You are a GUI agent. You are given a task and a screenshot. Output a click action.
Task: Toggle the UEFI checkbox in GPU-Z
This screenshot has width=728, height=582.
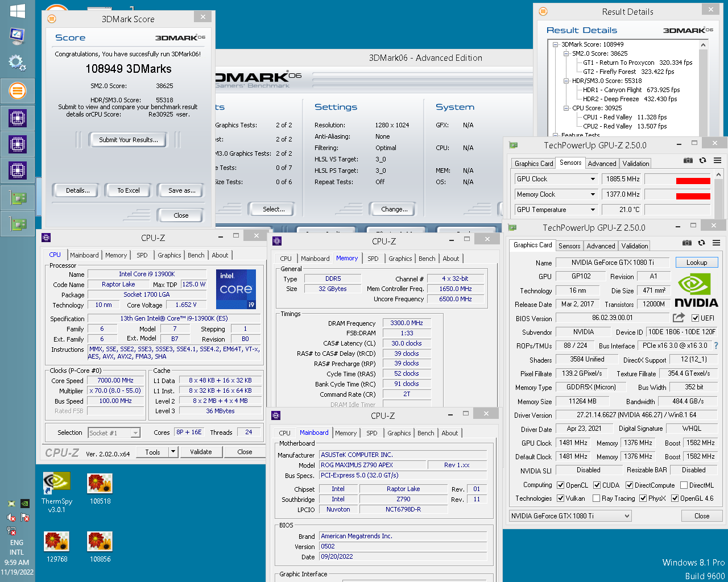[x=695, y=318]
